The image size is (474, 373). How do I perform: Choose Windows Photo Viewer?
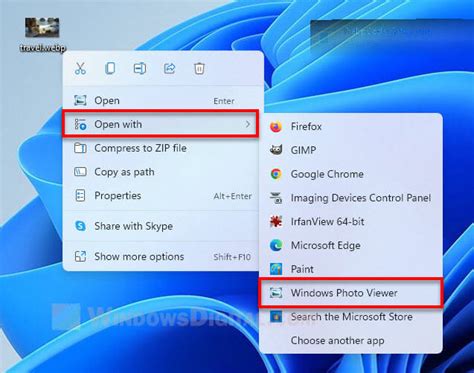(x=351, y=293)
